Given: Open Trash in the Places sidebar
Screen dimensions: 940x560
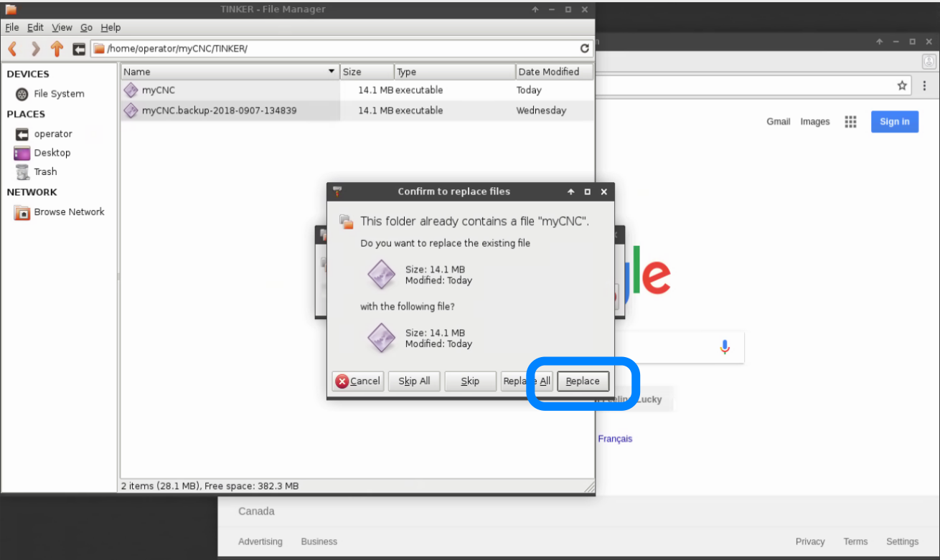Looking at the screenshot, I should click(44, 172).
